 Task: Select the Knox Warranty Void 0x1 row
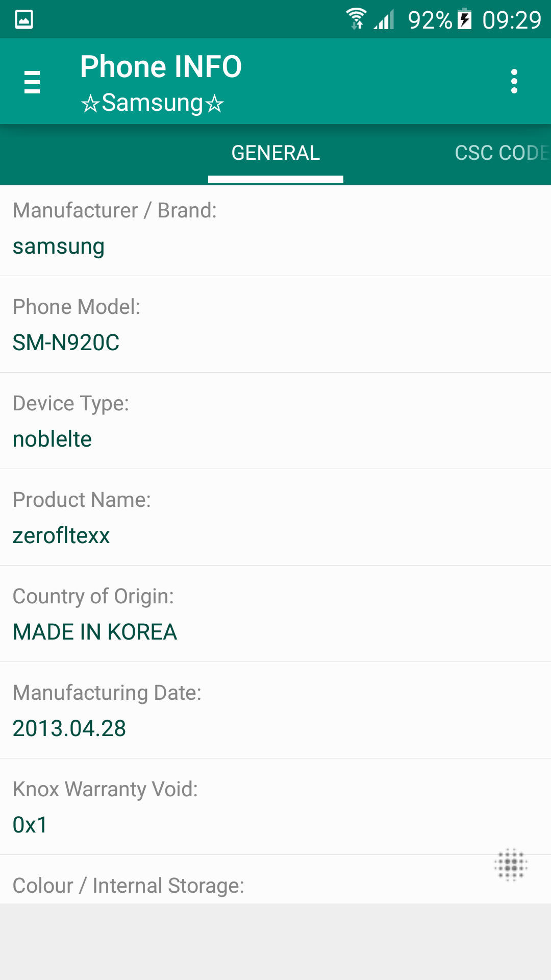pos(275,807)
